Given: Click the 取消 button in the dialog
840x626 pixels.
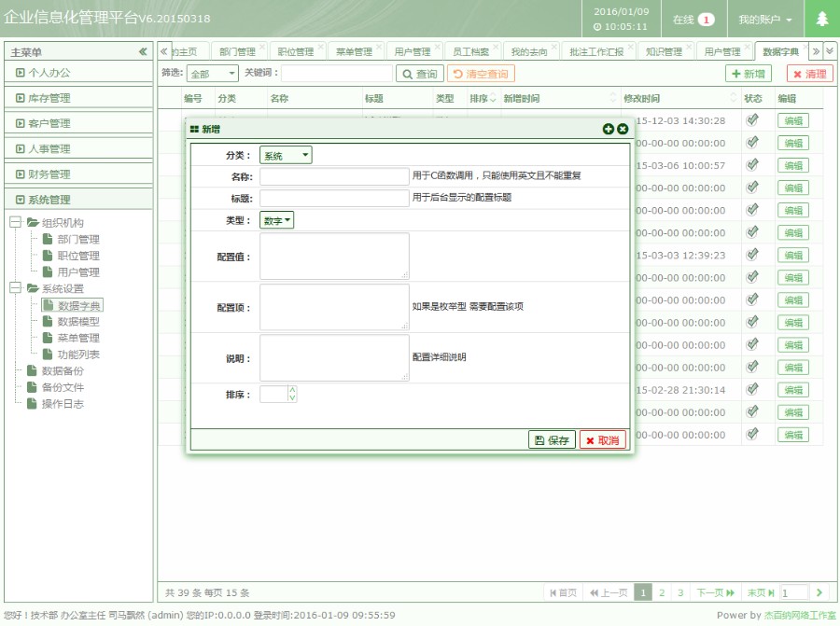Looking at the screenshot, I should [x=601, y=439].
